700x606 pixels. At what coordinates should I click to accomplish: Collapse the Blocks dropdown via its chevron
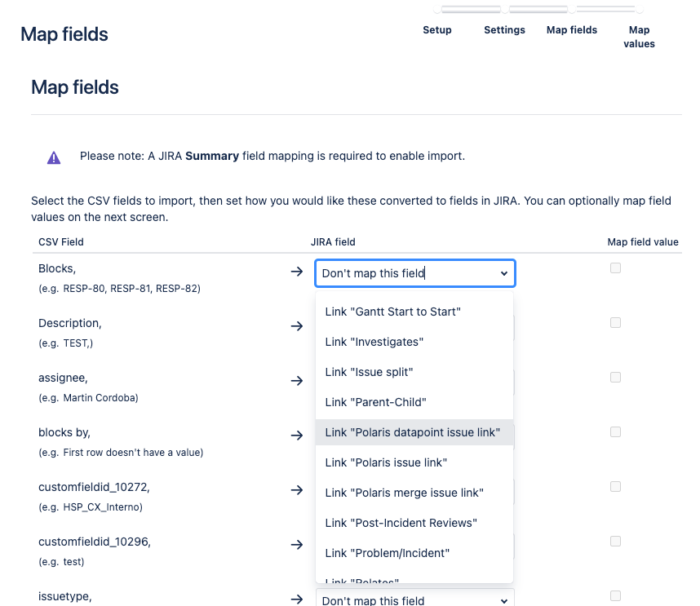pos(504,273)
